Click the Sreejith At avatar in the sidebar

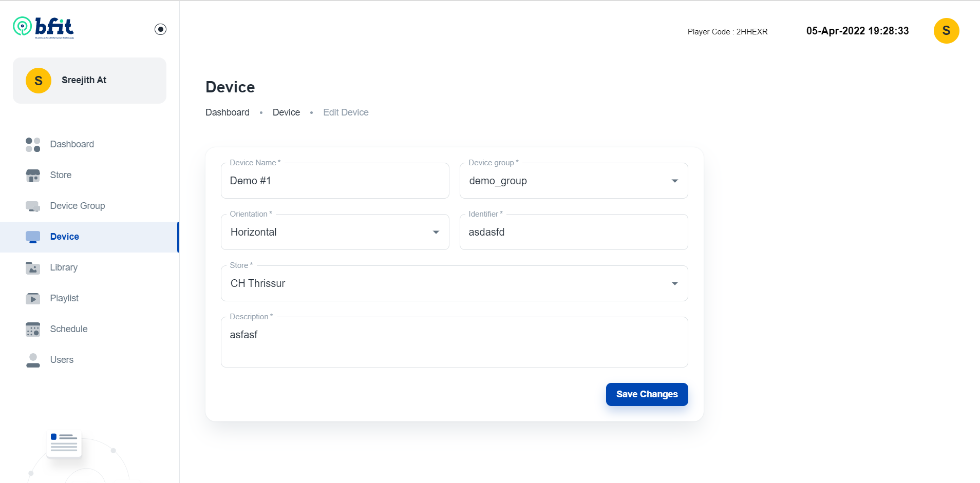pos(39,81)
